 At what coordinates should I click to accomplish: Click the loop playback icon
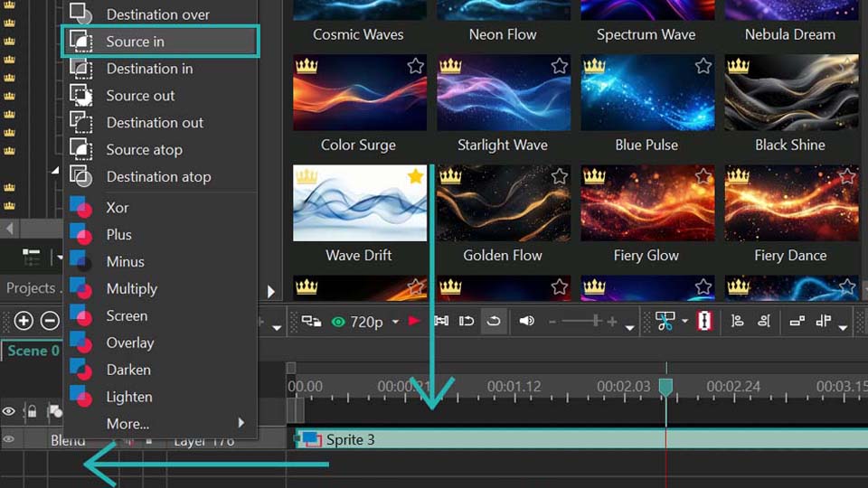[494, 322]
